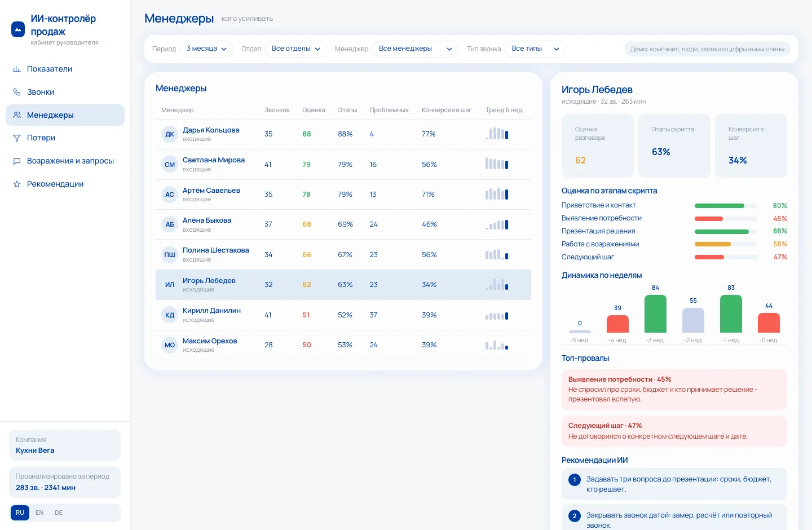Click the phone icon for Звонки

pyautogui.click(x=17, y=92)
